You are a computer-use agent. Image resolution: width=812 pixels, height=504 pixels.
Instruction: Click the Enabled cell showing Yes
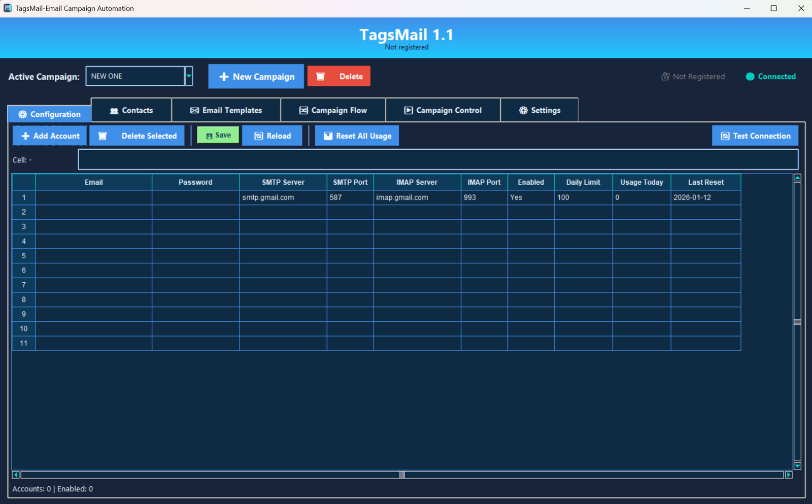pos(530,197)
